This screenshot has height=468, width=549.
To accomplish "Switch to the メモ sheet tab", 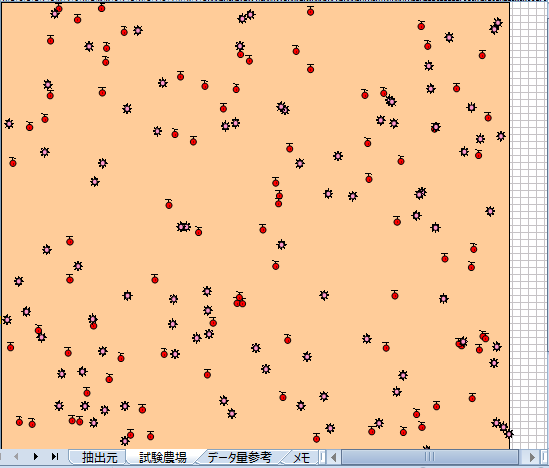I will coord(301,457).
